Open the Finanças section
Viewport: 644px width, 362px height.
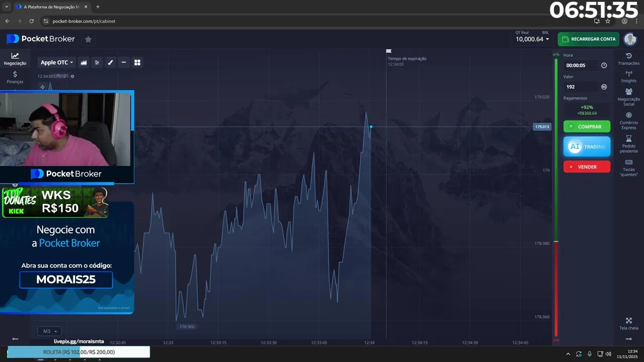[x=15, y=77]
